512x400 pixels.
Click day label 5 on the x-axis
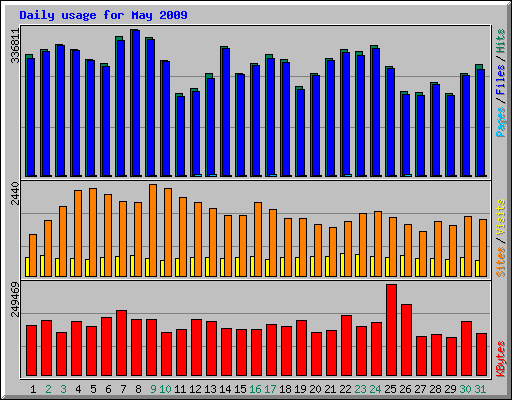93,389
